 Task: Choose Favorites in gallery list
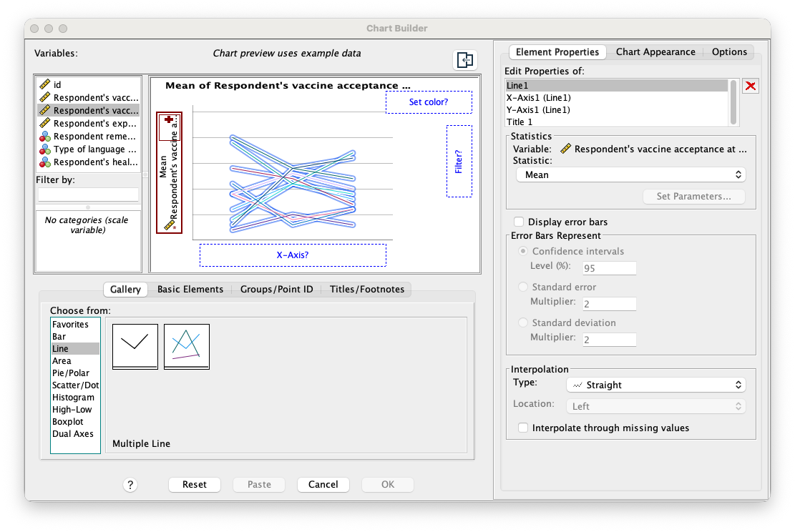coord(75,324)
